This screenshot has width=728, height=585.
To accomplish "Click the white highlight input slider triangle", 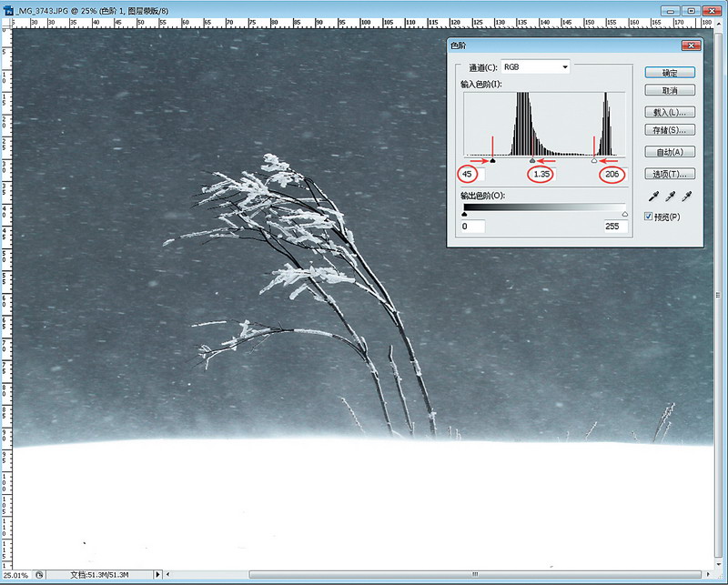I will coord(595,160).
